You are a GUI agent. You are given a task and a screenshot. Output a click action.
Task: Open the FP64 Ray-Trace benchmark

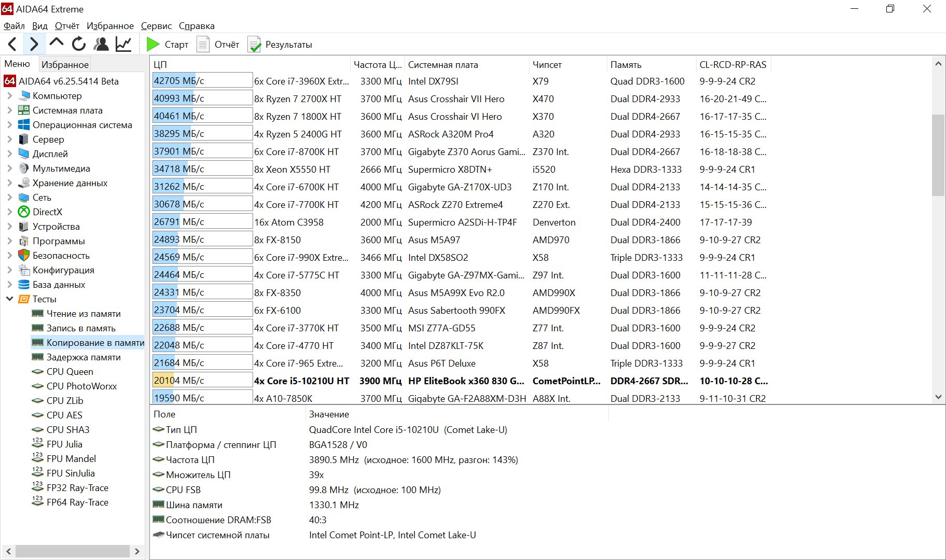click(x=77, y=502)
